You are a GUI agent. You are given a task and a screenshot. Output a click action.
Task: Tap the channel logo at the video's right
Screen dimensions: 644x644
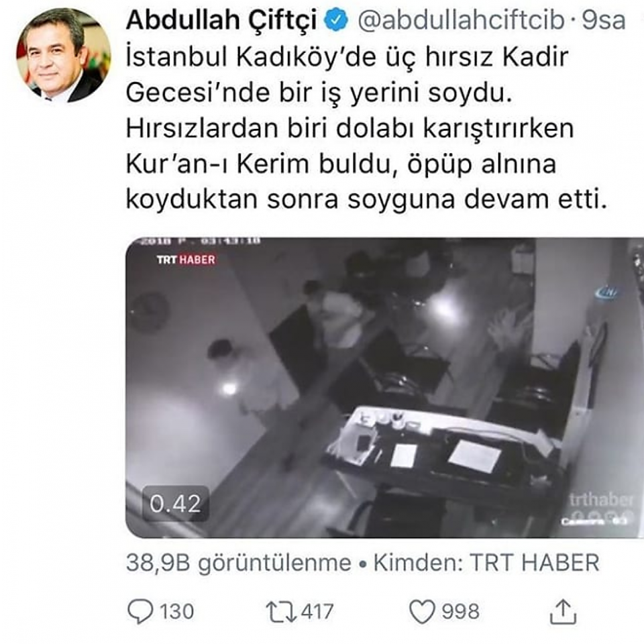tap(606, 292)
